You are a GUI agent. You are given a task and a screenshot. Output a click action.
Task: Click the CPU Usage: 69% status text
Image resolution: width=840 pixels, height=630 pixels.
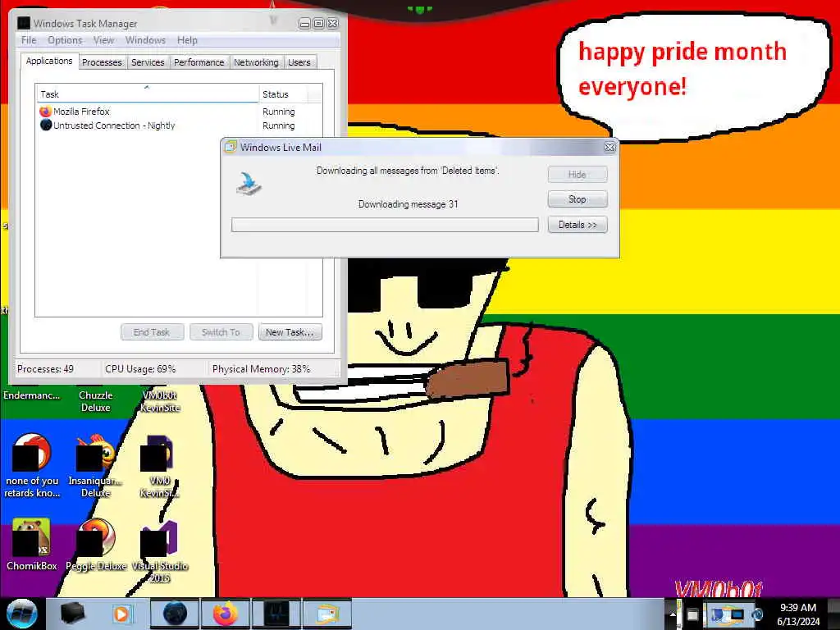click(140, 369)
